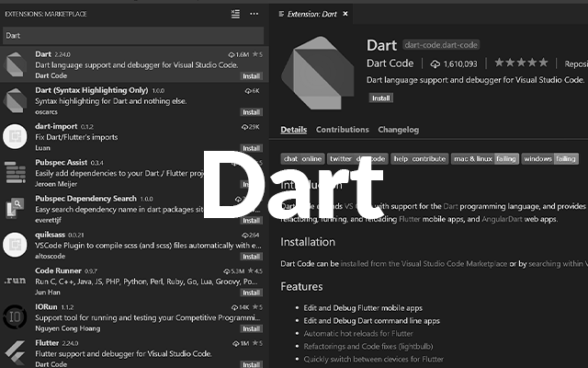Viewport: 588px width, 368px height.
Task: Select the Pubspec Dependency Search row title
Action: tap(85, 199)
